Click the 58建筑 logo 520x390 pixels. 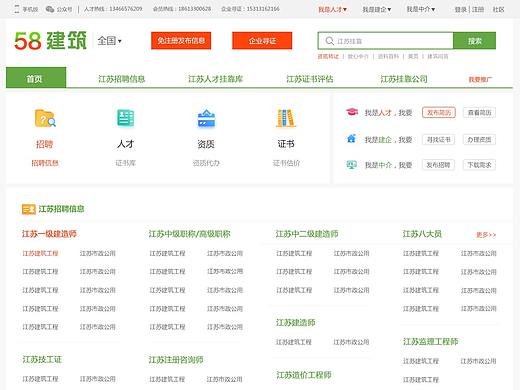50,41
